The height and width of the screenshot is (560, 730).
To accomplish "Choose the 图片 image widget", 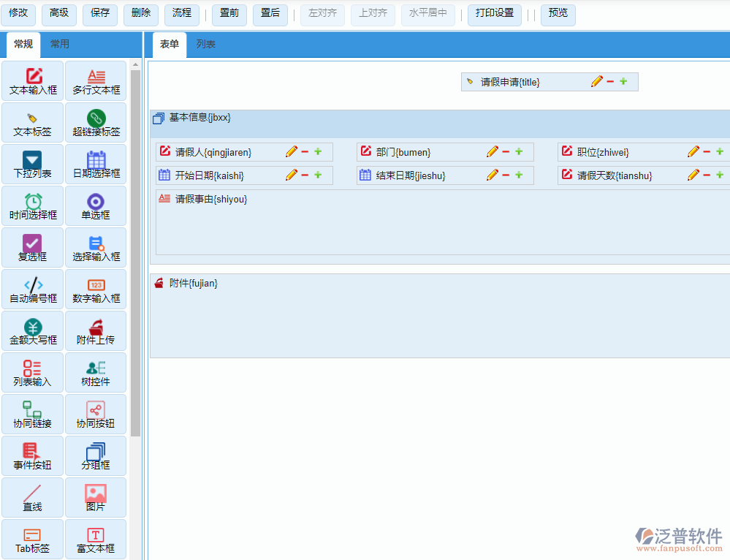I will click(96, 498).
